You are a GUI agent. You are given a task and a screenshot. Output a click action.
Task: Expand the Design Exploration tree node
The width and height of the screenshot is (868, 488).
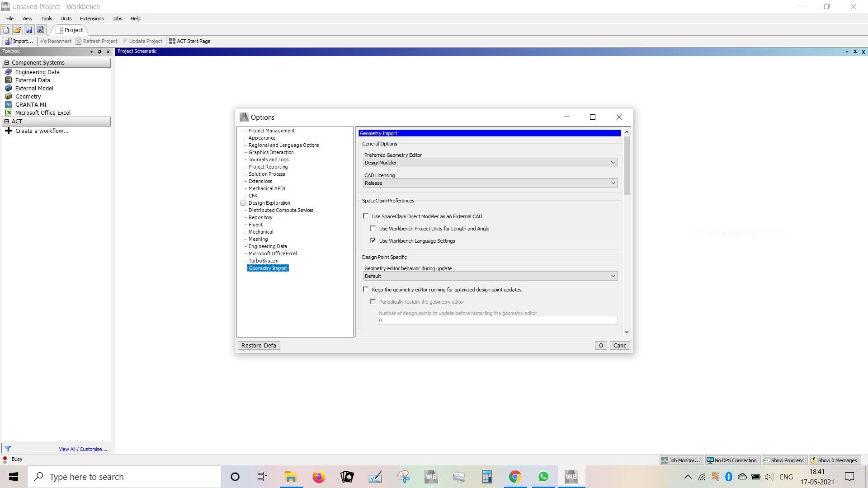(x=243, y=203)
